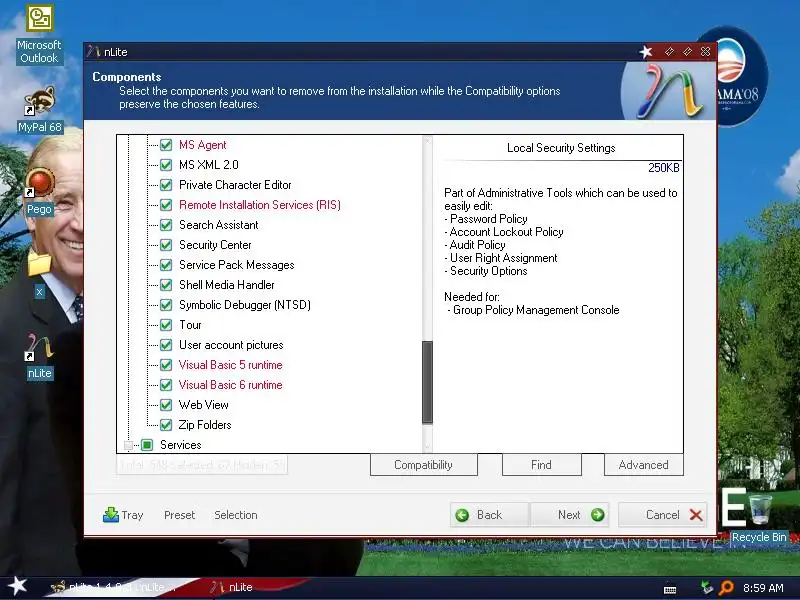This screenshot has height=600, width=800.
Task: Click the nLite logo in window title bar
Action: click(93, 51)
